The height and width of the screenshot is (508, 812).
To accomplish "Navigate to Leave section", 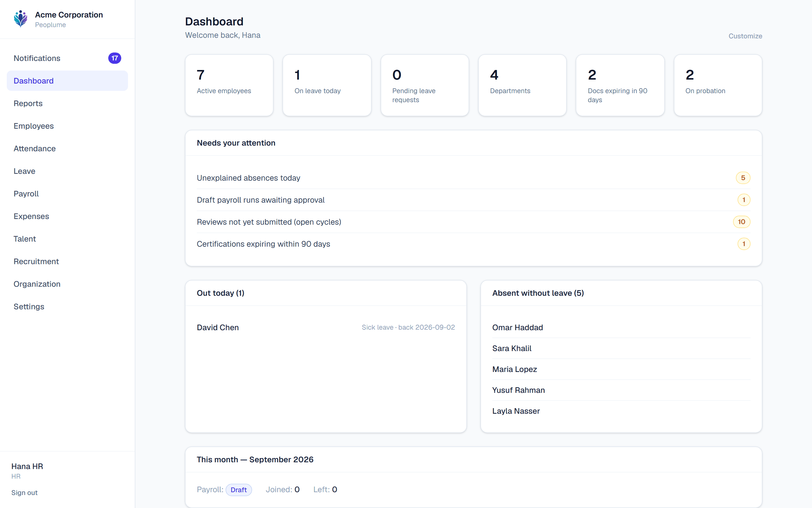I will point(67,171).
